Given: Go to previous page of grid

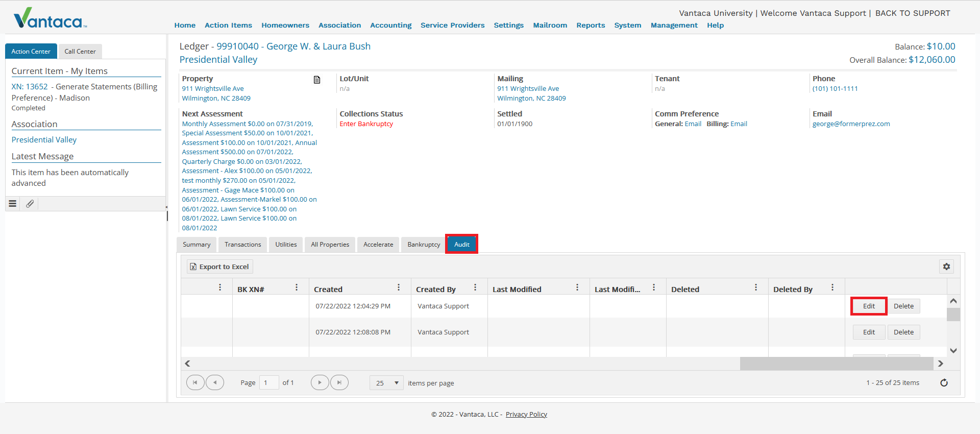Looking at the screenshot, I should pos(215,382).
